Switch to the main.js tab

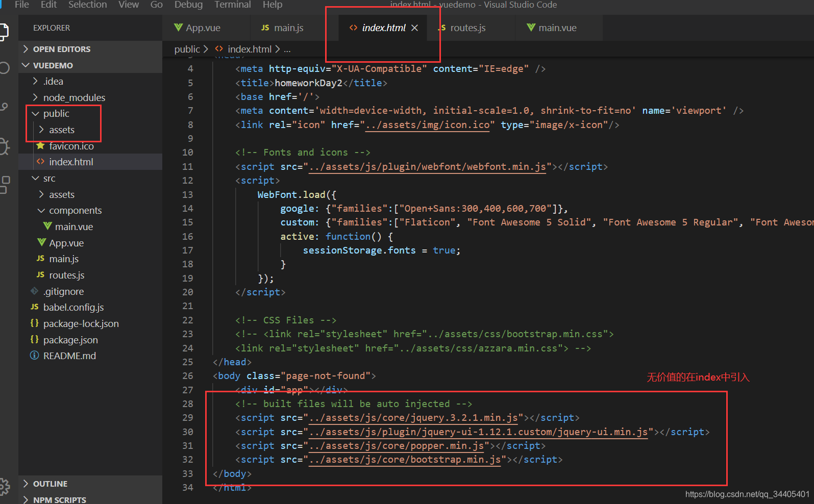coord(294,28)
